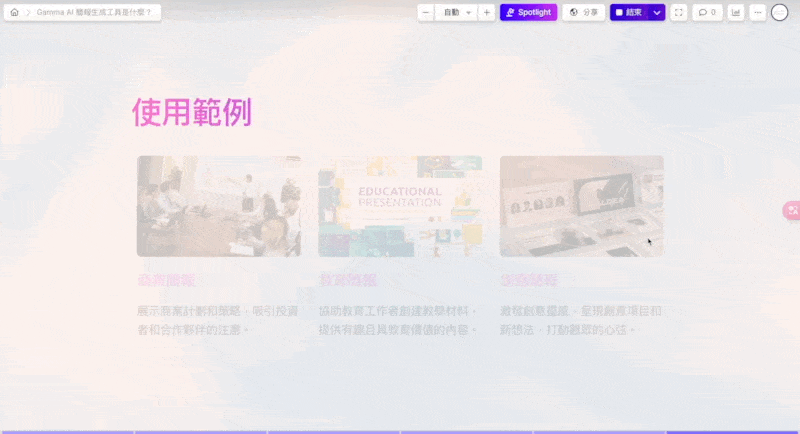Zoom out with the minus button
The image size is (800, 434).
coord(426,12)
